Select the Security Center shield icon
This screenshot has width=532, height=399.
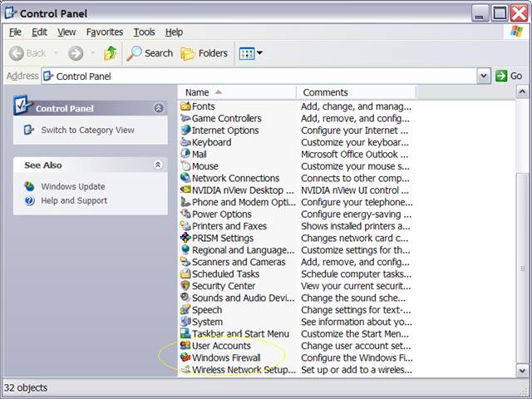(185, 286)
